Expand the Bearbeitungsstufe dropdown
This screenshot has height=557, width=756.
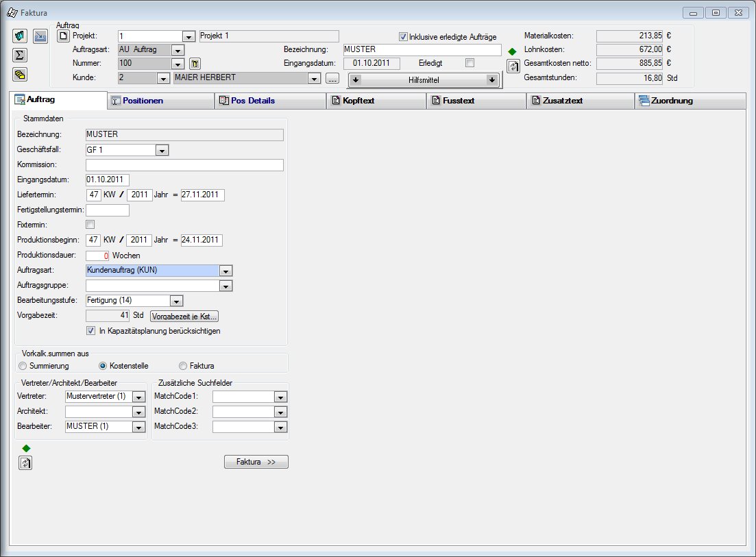click(x=176, y=301)
